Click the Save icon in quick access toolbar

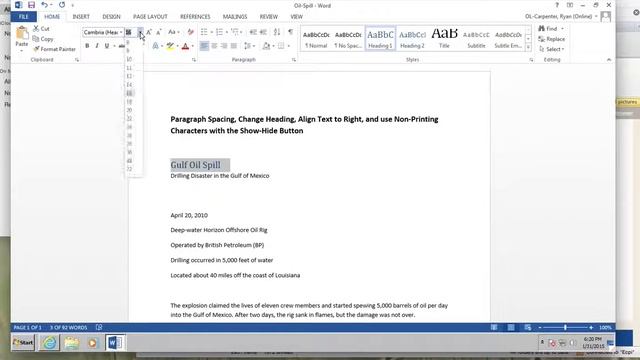tap(31, 5)
